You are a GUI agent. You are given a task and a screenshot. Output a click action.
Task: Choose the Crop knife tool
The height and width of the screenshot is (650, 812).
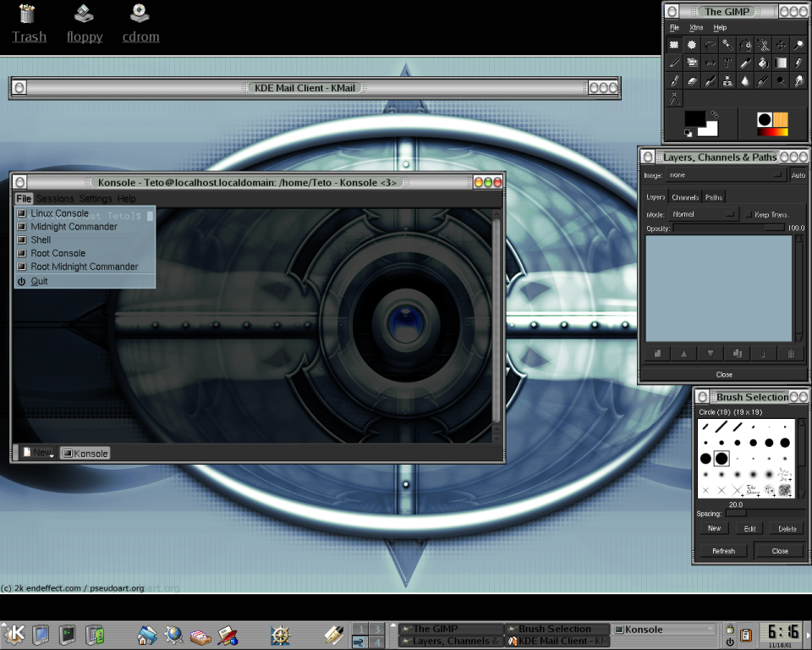click(x=674, y=63)
